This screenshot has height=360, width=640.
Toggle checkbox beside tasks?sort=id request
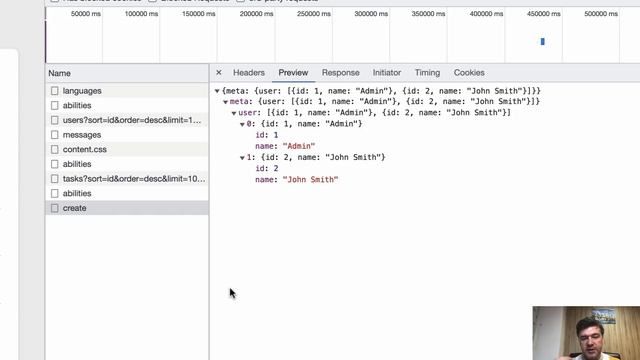[x=55, y=179]
